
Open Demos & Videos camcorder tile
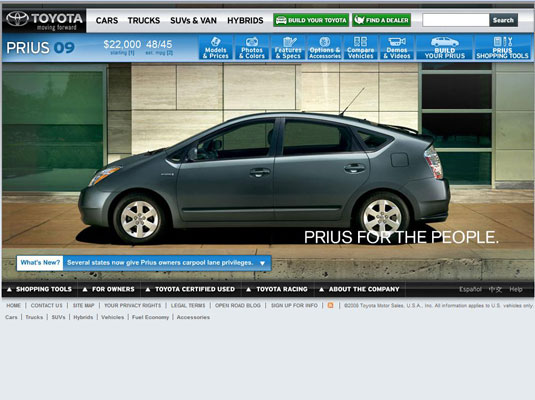pyautogui.click(x=397, y=47)
